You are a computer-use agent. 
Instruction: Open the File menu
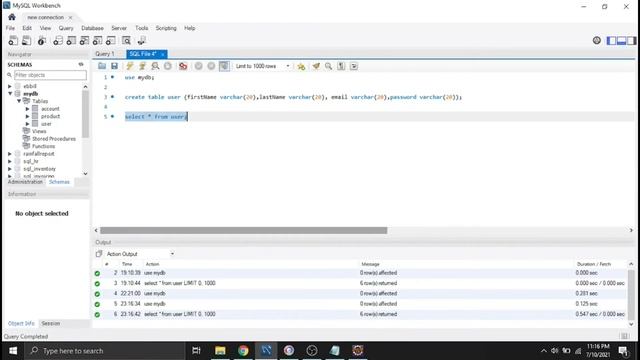10,28
